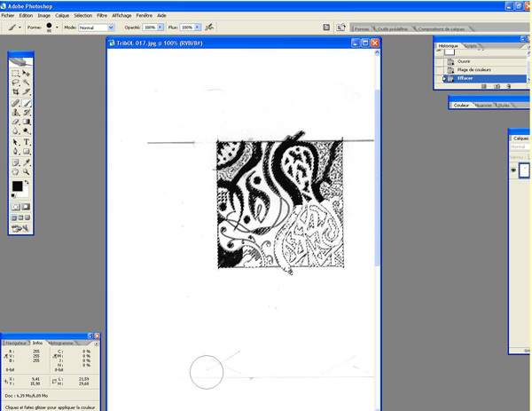Viewport: 532px width, 411px height.
Task: Set history brush source for Ouvrir state
Action: (440, 61)
